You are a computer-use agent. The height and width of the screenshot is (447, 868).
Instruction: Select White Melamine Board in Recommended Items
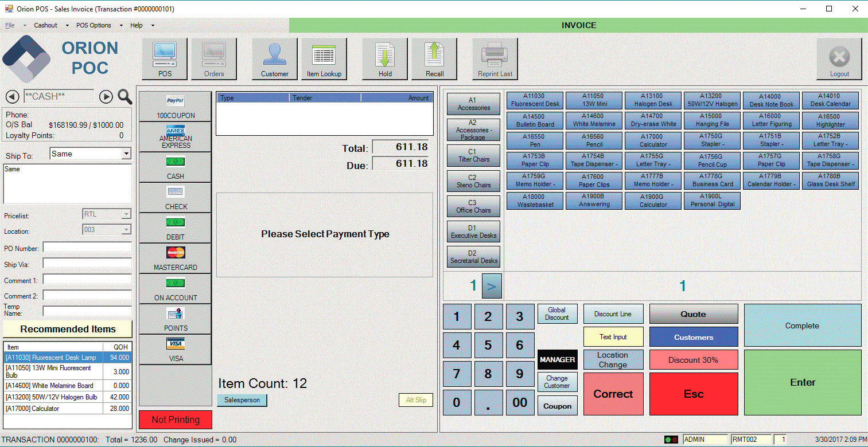pyautogui.click(x=53, y=386)
